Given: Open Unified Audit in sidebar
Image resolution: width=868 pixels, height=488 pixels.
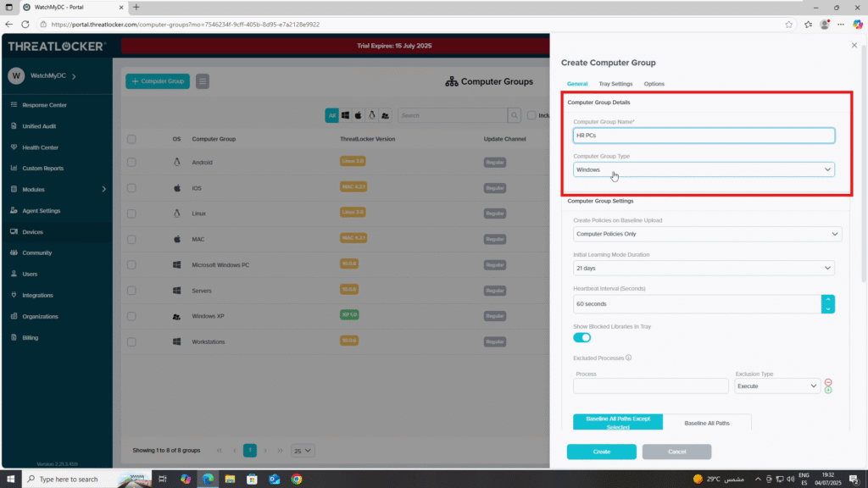Looking at the screenshot, I should (39, 126).
